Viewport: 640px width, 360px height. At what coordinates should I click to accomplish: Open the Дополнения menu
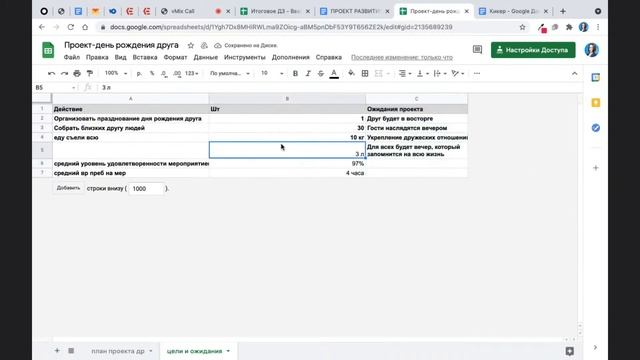(x=291, y=58)
